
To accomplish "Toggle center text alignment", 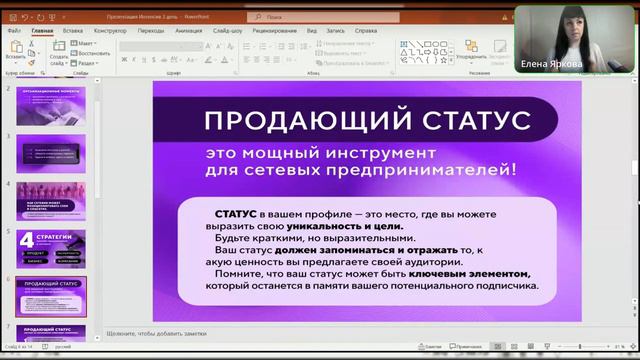I will [257, 60].
